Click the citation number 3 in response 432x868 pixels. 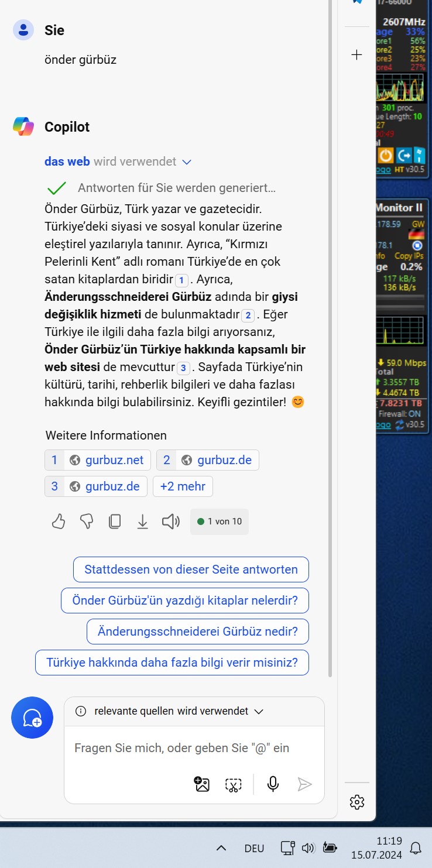click(183, 368)
